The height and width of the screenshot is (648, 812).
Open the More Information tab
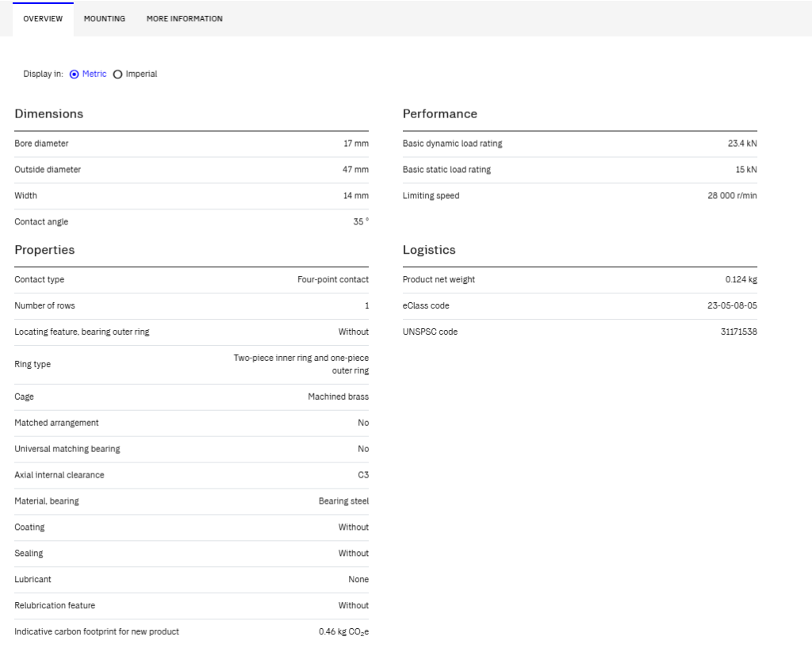[184, 19]
